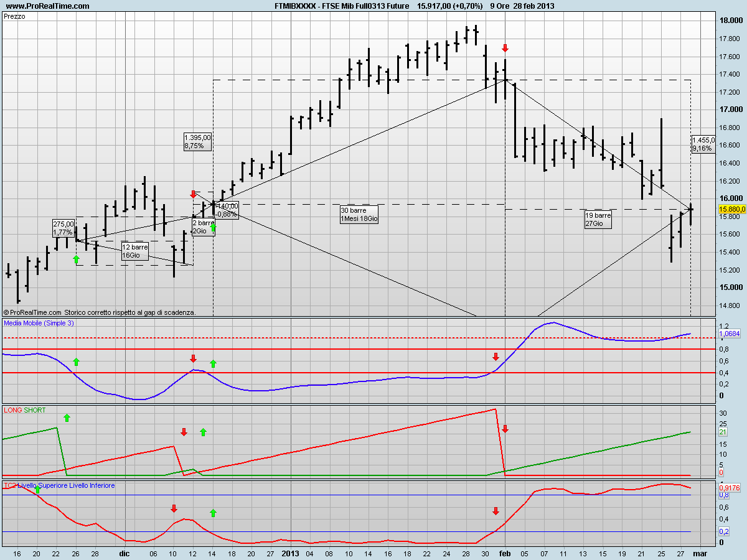
Task: Click the 15.200 price axis label
Action: coord(731,270)
